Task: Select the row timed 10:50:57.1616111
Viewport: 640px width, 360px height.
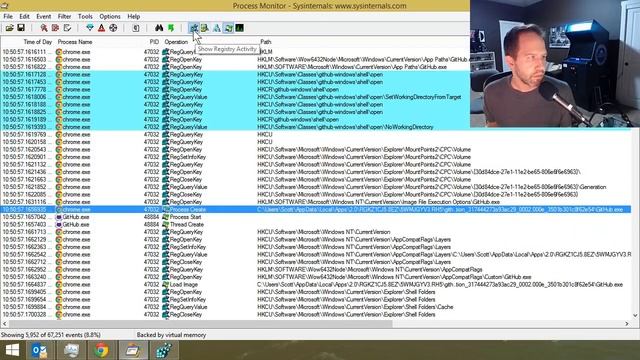Action: click(235, 52)
